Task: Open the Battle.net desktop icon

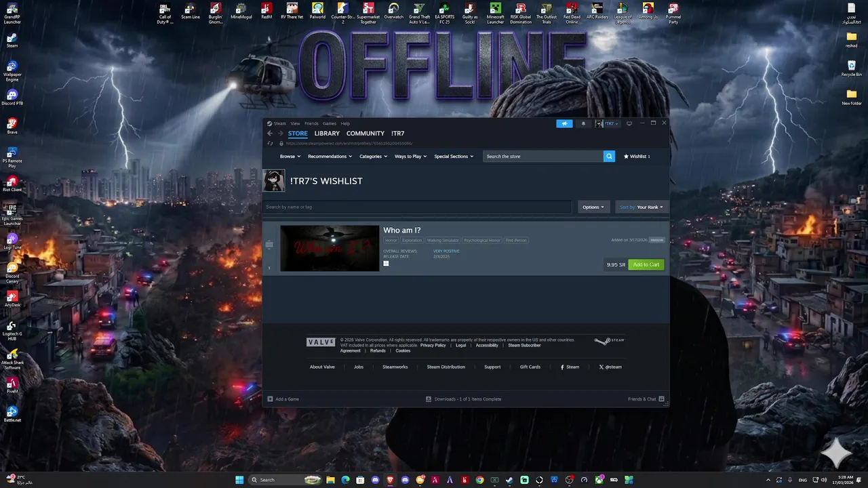Action: point(12,413)
